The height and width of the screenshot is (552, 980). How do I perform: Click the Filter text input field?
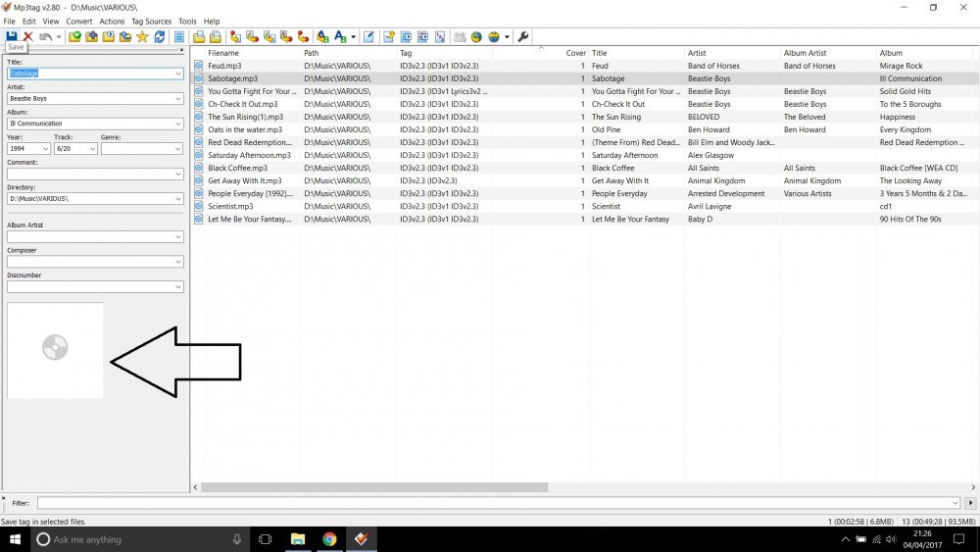click(x=498, y=503)
